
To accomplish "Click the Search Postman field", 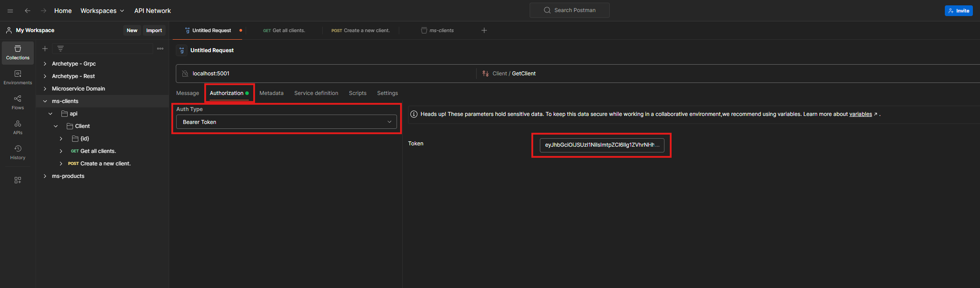I will coord(570,10).
